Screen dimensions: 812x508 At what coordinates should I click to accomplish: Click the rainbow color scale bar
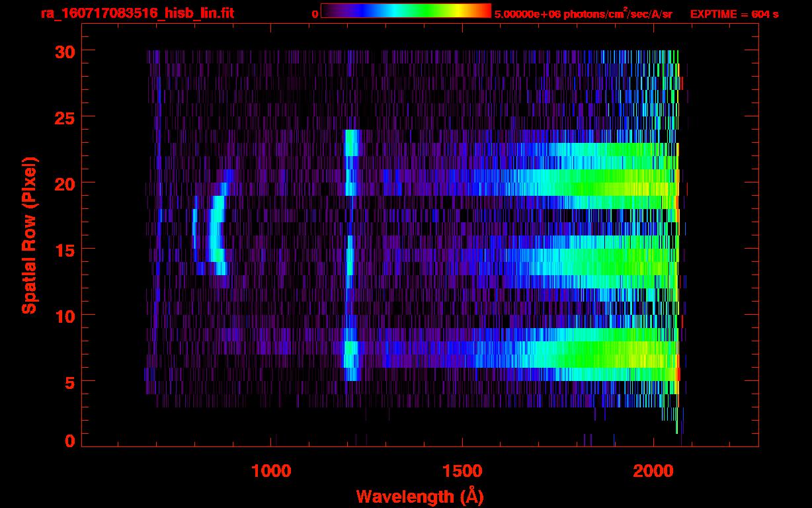click(405, 11)
